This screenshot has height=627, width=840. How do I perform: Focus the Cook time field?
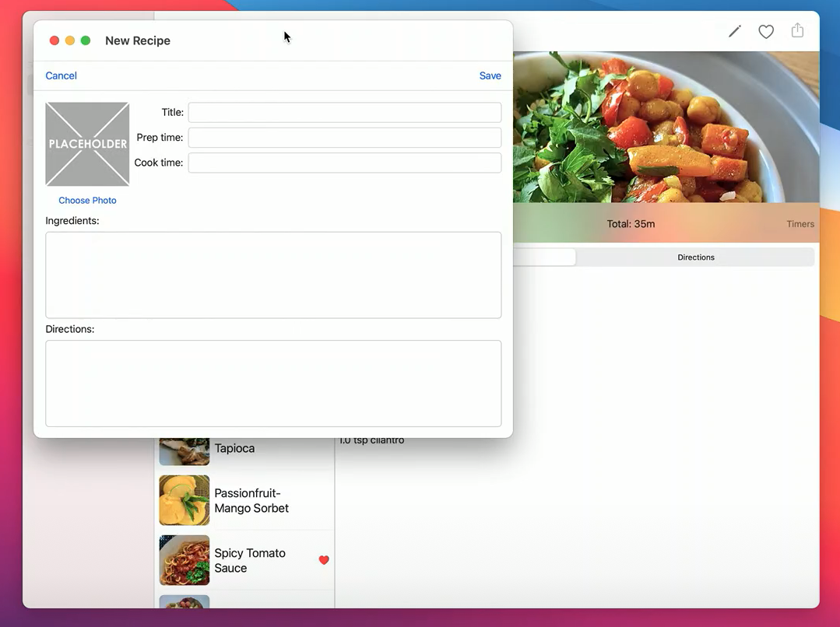click(344, 163)
